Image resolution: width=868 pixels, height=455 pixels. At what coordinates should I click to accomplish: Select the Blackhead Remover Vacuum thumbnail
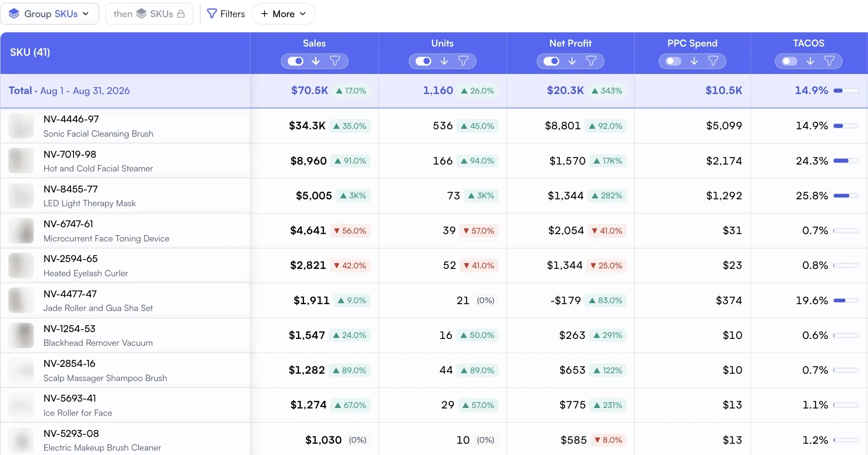click(x=21, y=335)
